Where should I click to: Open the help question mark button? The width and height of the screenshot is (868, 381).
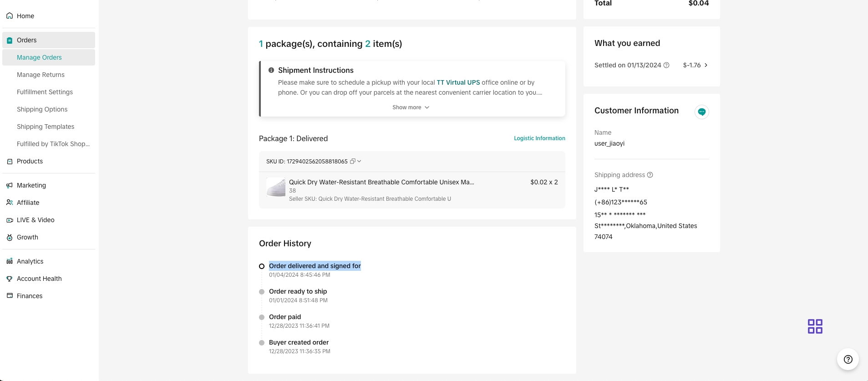pos(848,360)
